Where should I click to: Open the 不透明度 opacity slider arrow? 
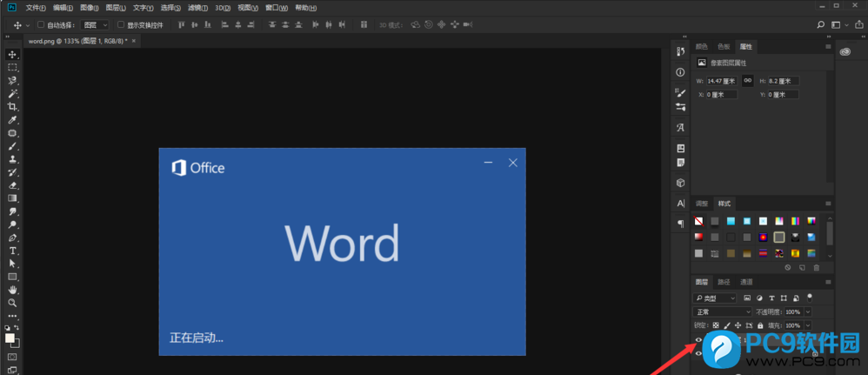(x=808, y=311)
